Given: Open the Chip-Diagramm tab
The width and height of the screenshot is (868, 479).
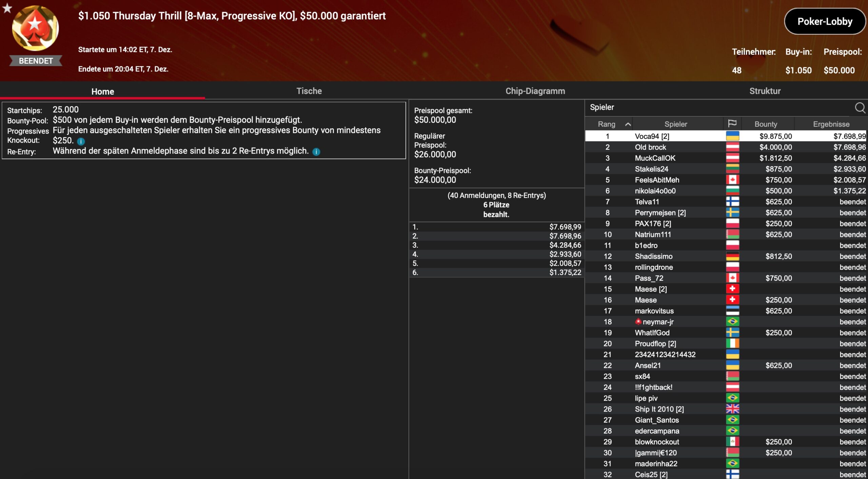Looking at the screenshot, I should [x=535, y=91].
